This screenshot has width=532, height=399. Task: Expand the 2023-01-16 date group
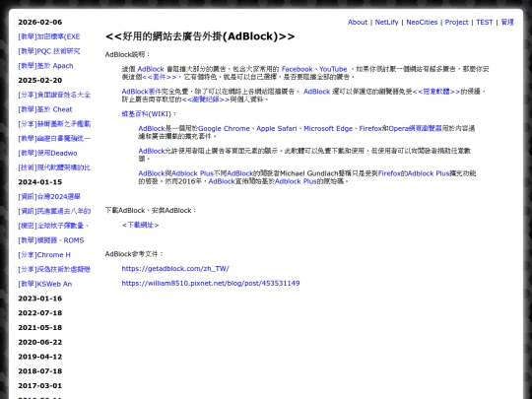coord(40,299)
